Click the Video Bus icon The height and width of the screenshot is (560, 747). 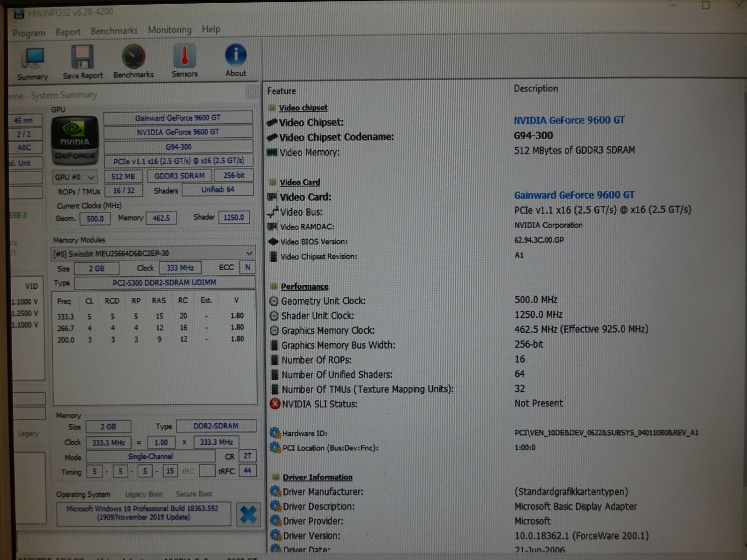[x=273, y=212]
